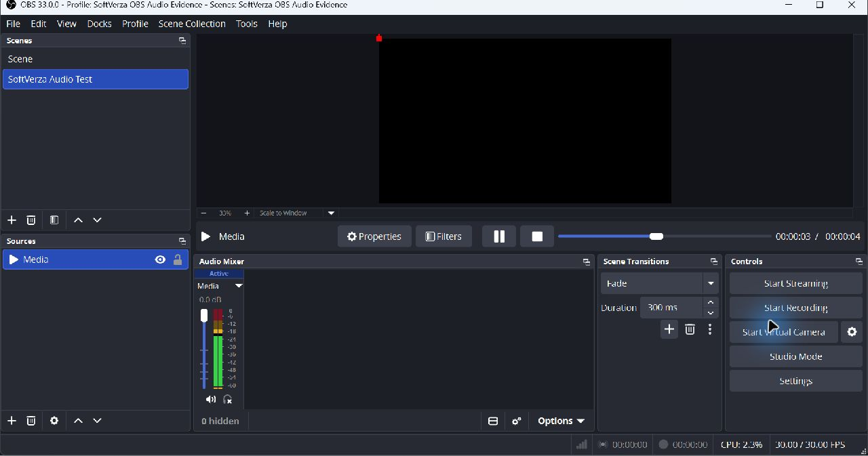Open advanced audio properties gears icon
Screen dimensions: 868x456
[x=517, y=421]
